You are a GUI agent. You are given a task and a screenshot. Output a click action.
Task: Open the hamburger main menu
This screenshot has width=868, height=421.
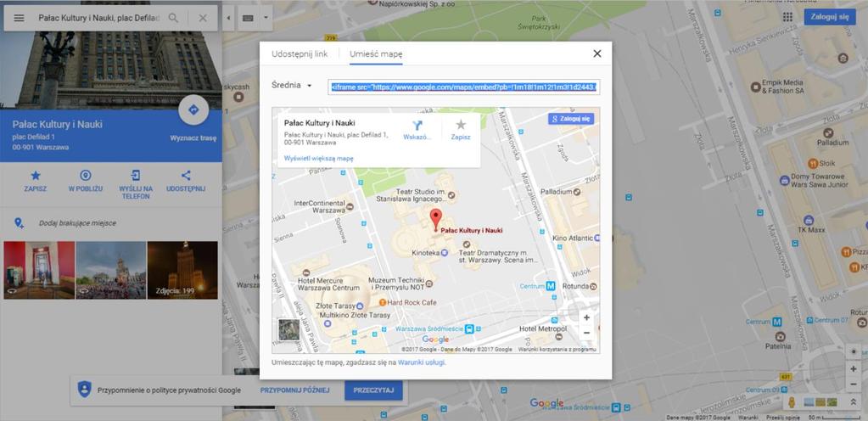pyautogui.click(x=19, y=18)
